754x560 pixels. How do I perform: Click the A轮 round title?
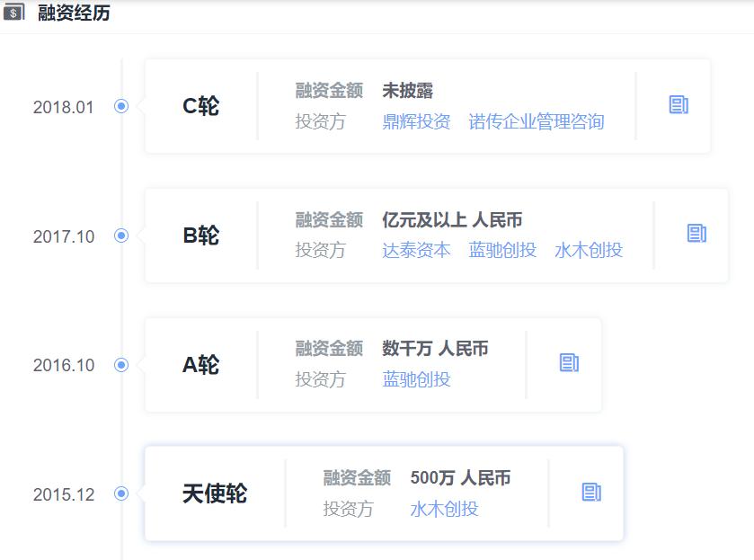(x=200, y=365)
